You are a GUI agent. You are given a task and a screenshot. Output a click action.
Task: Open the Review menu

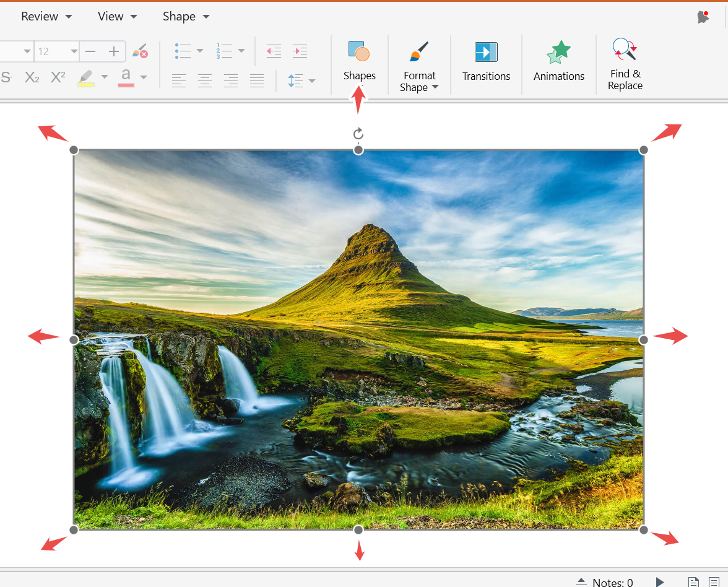46,16
